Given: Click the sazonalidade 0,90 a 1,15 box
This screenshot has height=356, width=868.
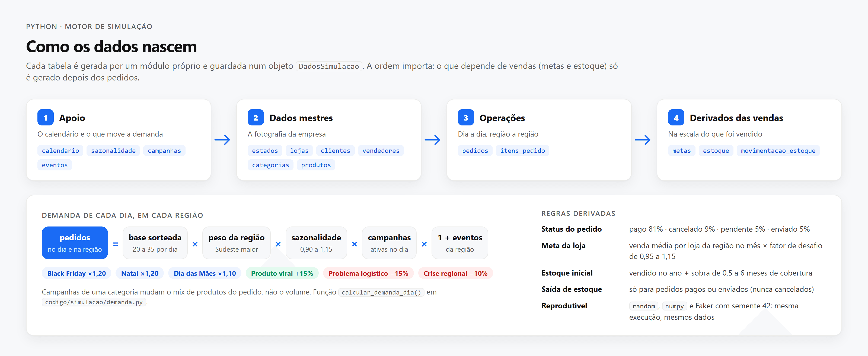Looking at the screenshot, I should 316,242.
